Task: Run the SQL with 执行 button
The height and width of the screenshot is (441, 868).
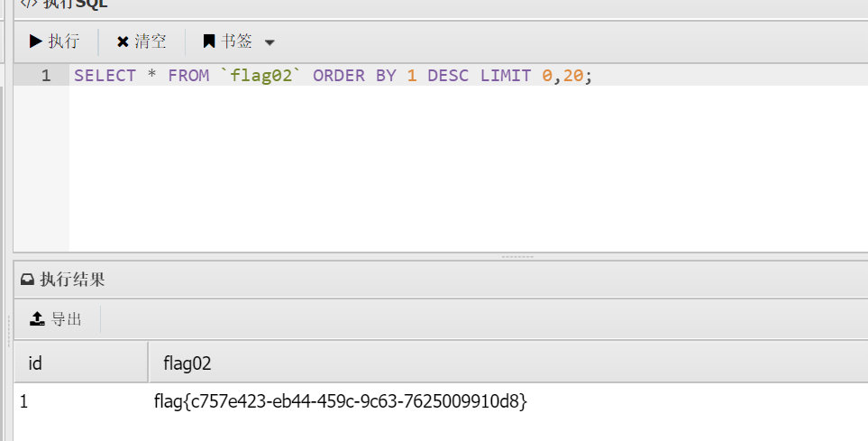Action: 55,41
